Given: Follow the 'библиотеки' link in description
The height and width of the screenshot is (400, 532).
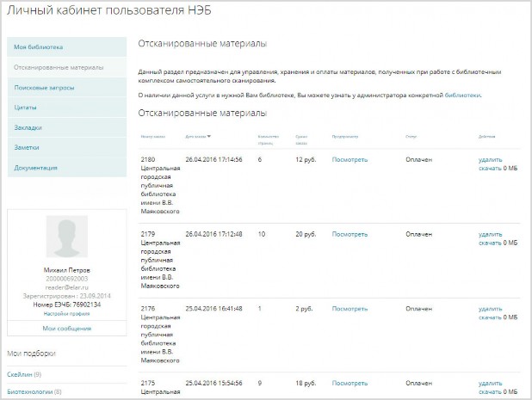Looking at the screenshot, I should pyautogui.click(x=463, y=95).
